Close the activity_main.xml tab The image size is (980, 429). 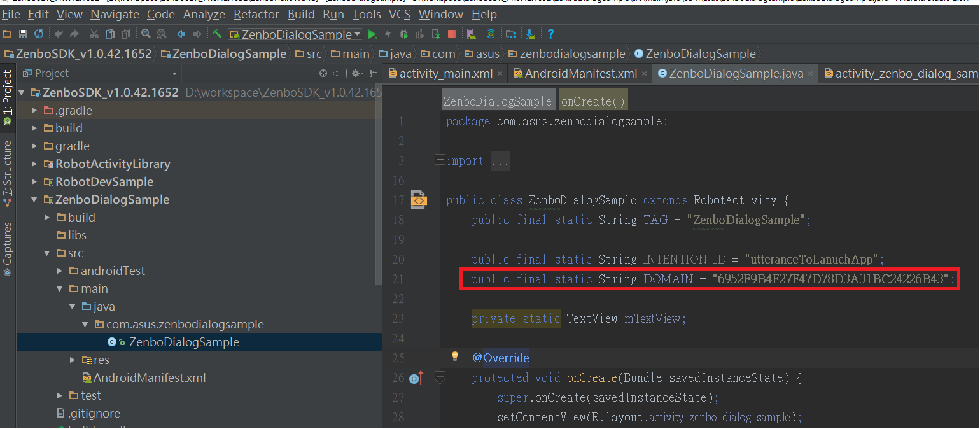tap(500, 74)
